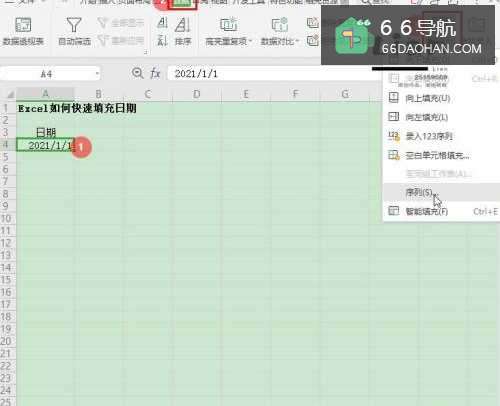The width and height of the screenshot is (500, 406).
Task: Click the magnifier icon beside fx
Action: (137, 73)
